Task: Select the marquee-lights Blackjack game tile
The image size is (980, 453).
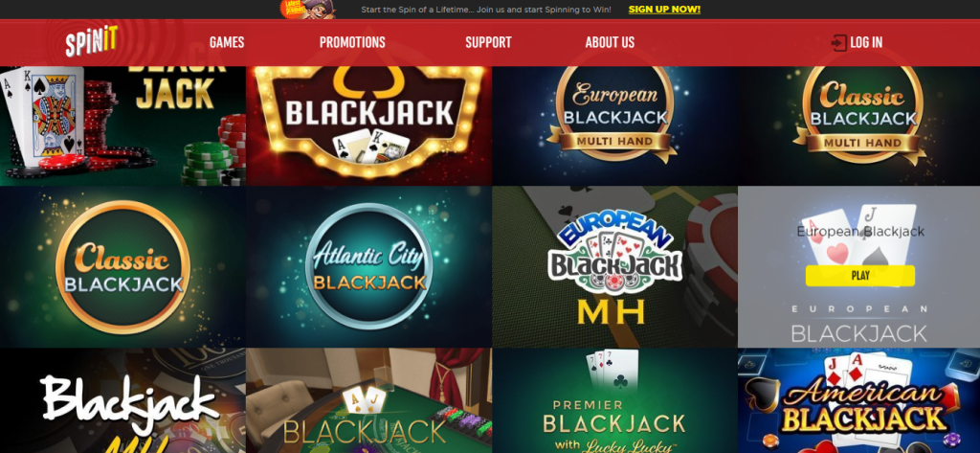Action: tap(368, 125)
